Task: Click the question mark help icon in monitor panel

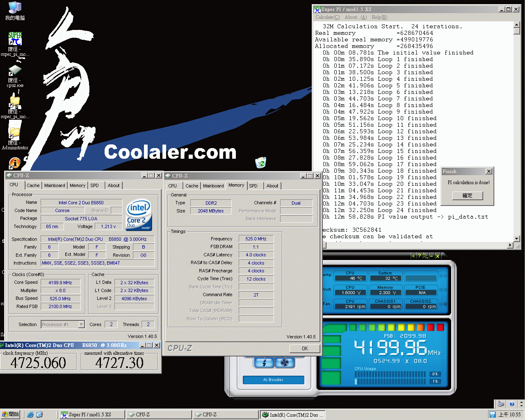Action: point(419,256)
